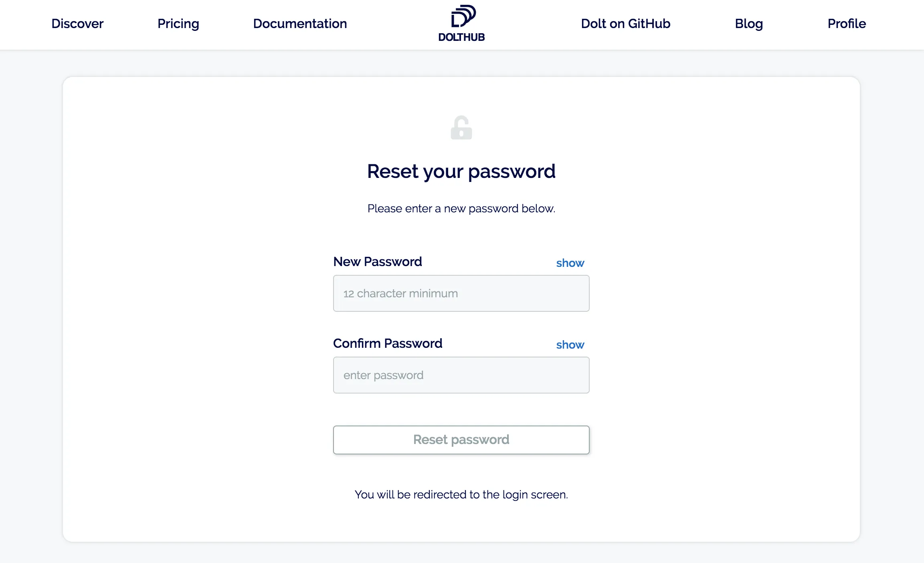Open the Blog page
This screenshot has height=563, width=924.
[748, 24]
